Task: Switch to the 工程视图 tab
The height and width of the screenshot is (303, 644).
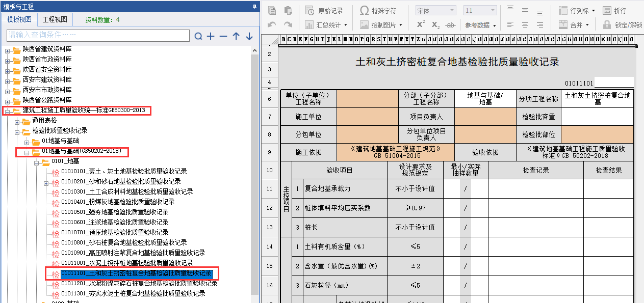Action: [55, 19]
